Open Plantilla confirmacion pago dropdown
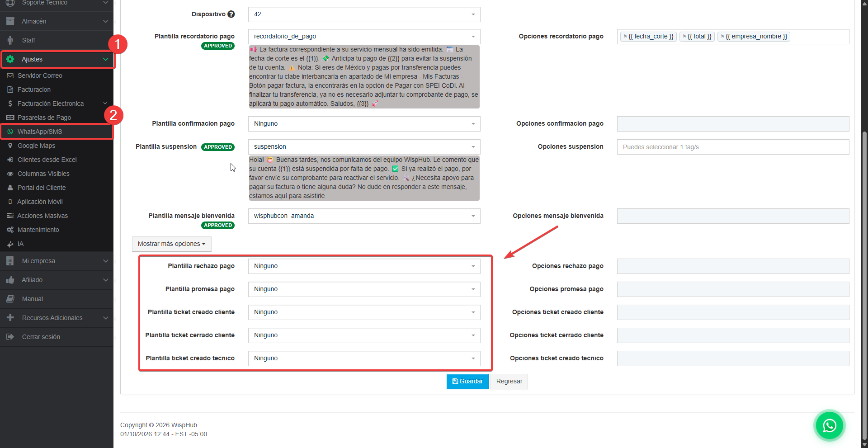Image resolution: width=868 pixels, height=448 pixels. click(364, 124)
